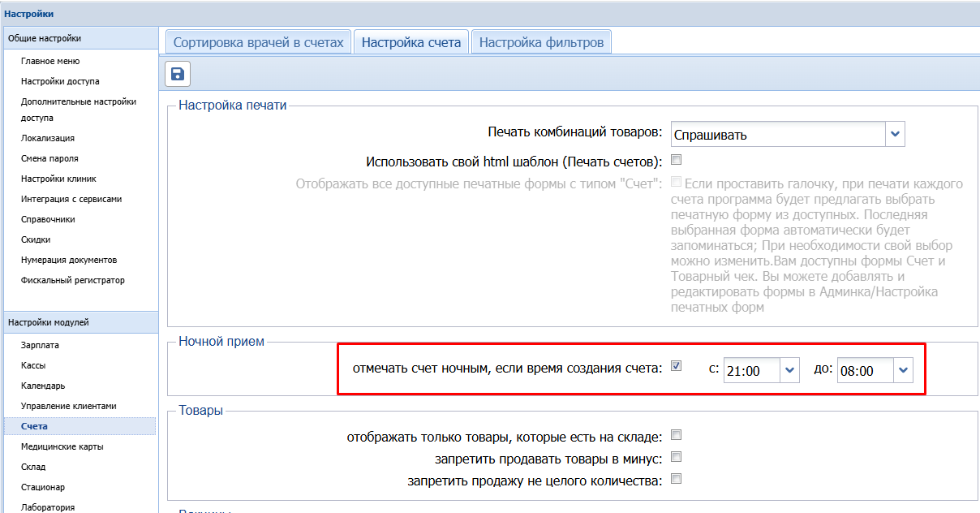This screenshot has height=513, width=980.
Task: Click the Общие настройки panel header
Action: (80, 38)
